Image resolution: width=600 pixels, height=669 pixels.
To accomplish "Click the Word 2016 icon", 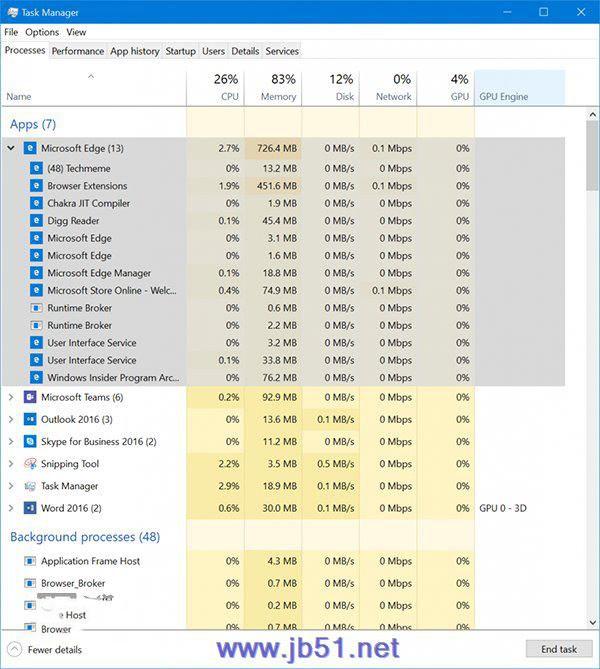I will tap(30, 508).
